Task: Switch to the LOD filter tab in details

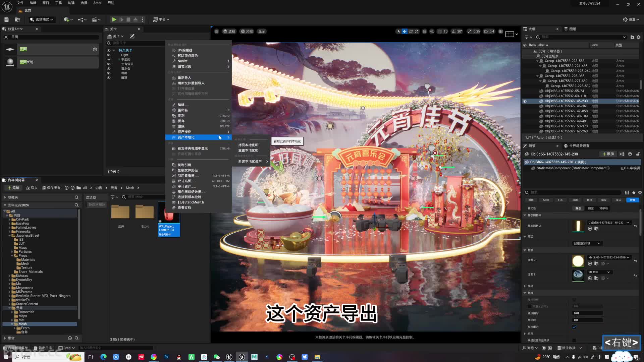Action: (x=560, y=200)
